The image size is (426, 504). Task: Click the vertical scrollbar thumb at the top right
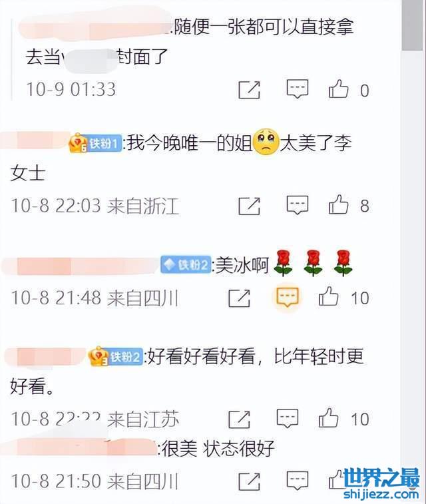click(413, 25)
